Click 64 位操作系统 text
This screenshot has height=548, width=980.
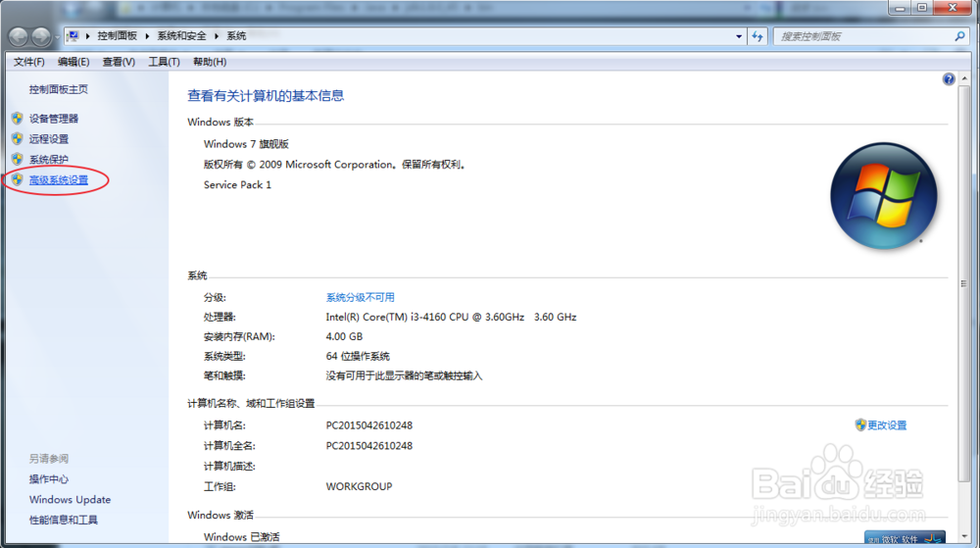click(x=358, y=356)
